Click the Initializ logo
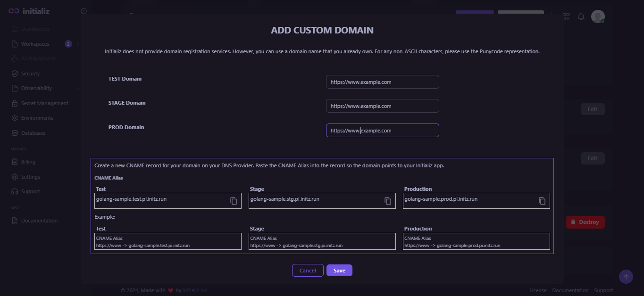Image resolution: width=644 pixels, height=296 pixels. [x=29, y=11]
